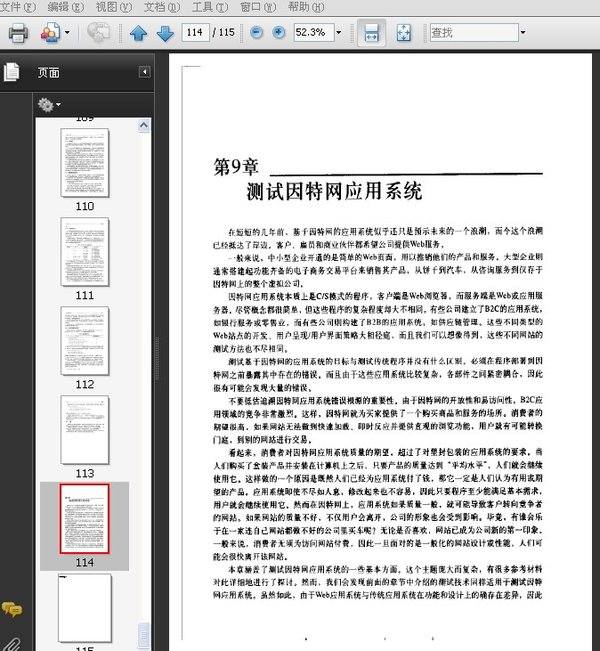Expand the collaborate dropdown arrow

click(67, 32)
